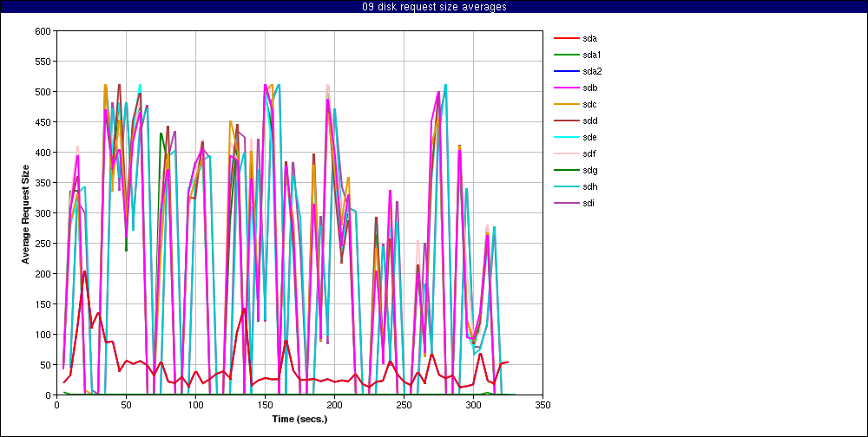The height and width of the screenshot is (437, 868).
Task: Click the 'Time (secs.)' axis label
Action: [300, 419]
